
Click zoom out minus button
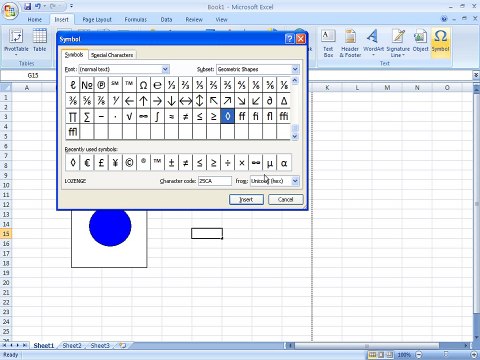(x=419, y=355)
